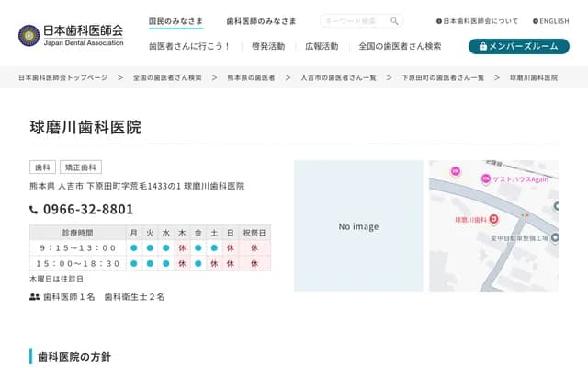588x368 pixels.
Task: Click the search magnifier icon
Action: click(x=394, y=20)
